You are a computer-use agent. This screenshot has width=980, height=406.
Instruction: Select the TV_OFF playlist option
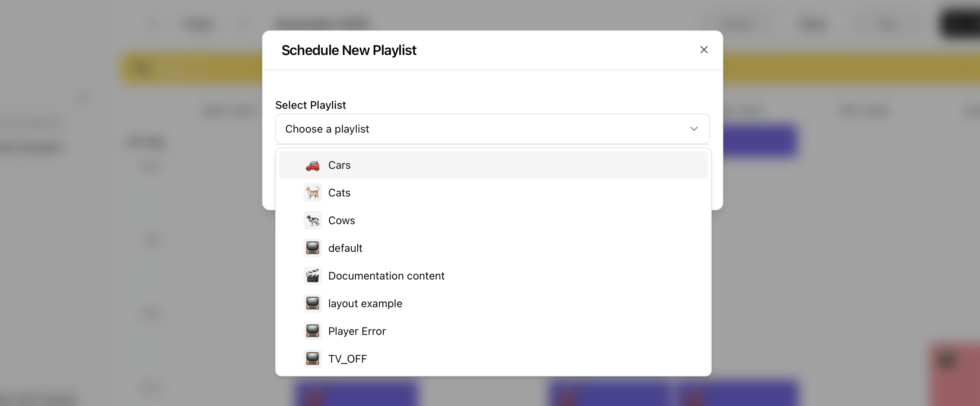[347, 359]
